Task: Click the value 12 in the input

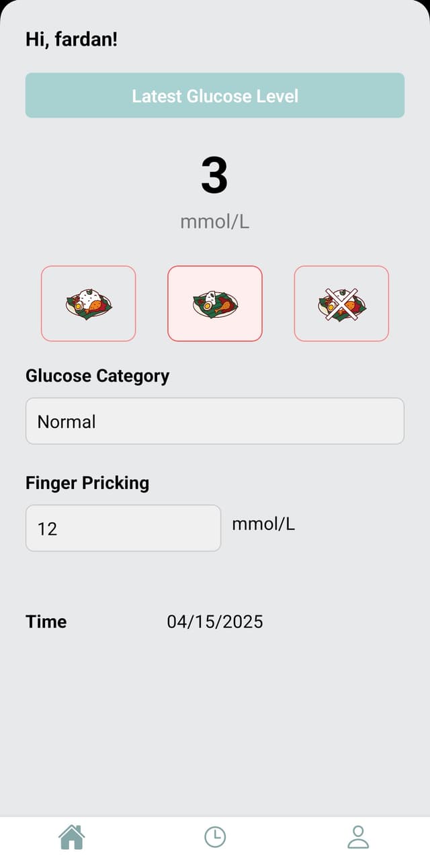Action: [x=48, y=529]
